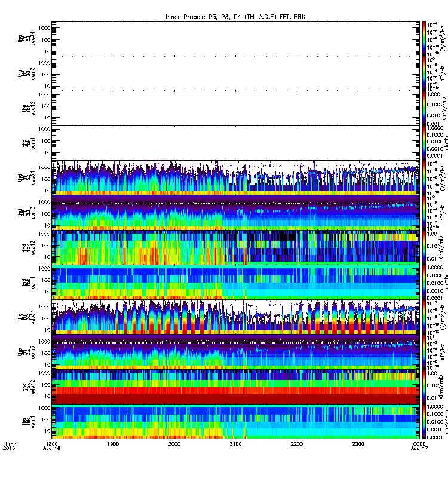Click the 'thd fbk scm1' panel label
Screen dimensions: 448x478
tap(29, 282)
